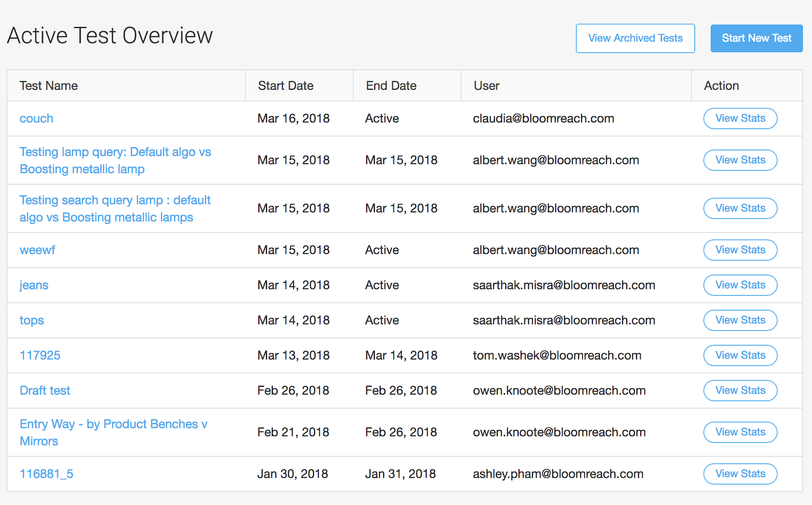The image size is (812, 505).
Task: Open the 117925 test link
Action: [40, 355]
